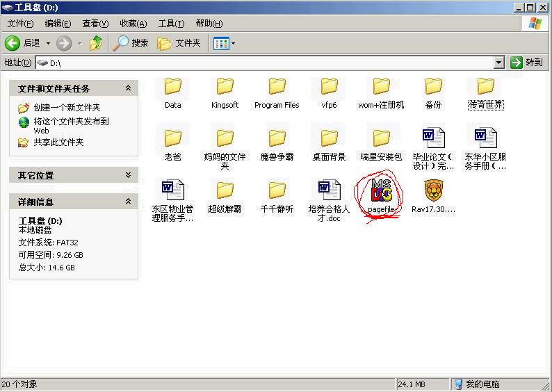The width and height of the screenshot is (552, 392).
Task: Click the grey Forward arrow button
Action: (64, 43)
